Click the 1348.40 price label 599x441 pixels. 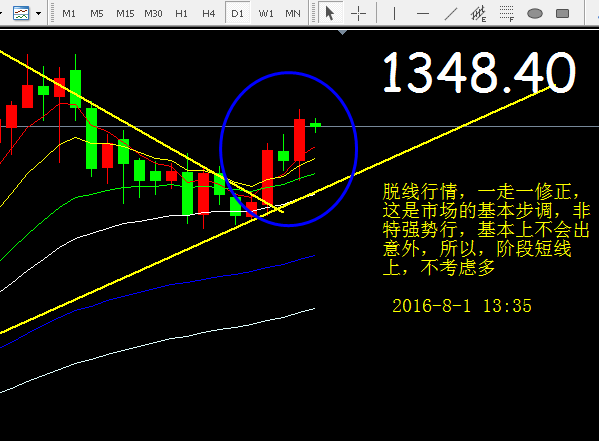[479, 73]
